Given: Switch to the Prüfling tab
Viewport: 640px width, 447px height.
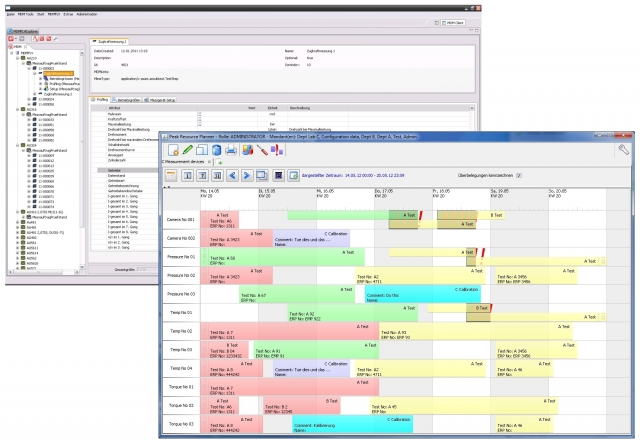Looking at the screenshot, I should click(100, 100).
